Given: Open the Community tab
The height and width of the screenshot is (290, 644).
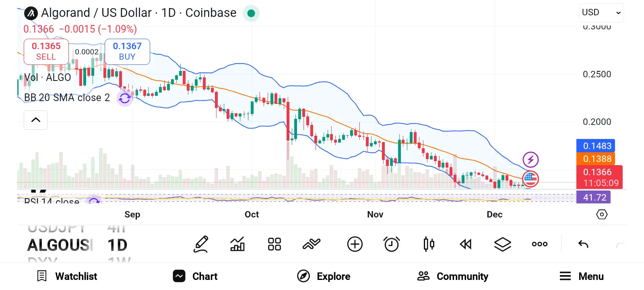Looking at the screenshot, I should click(453, 276).
